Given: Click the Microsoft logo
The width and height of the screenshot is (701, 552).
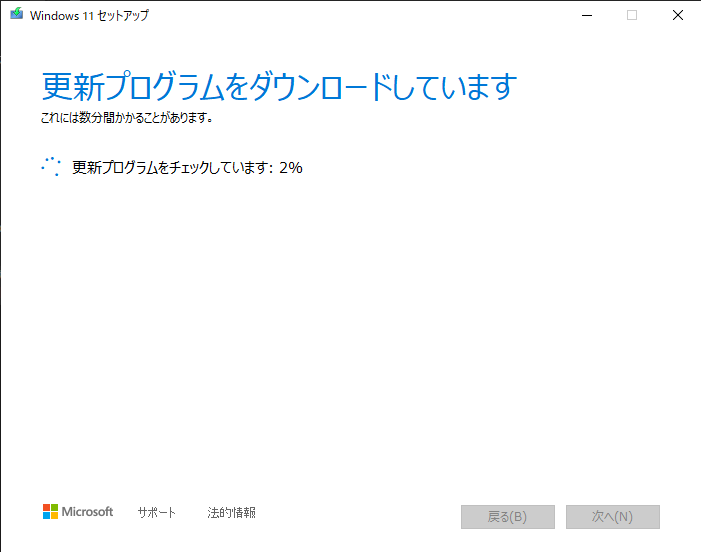Looking at the screenshot, I should point(78,512).
